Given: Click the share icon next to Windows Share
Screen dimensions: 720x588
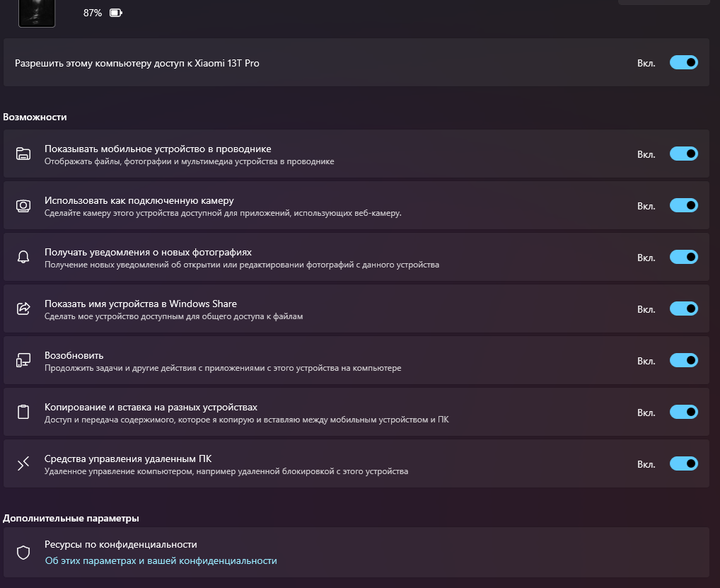Looking at the screenshot, I should [x=23, y=309].
